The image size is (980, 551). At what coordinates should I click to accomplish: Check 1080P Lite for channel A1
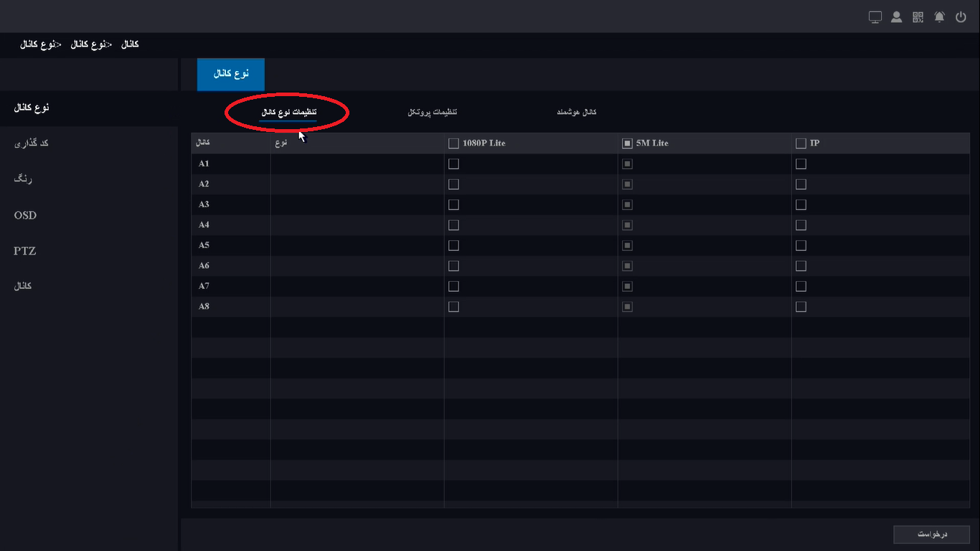pos(453,164)
